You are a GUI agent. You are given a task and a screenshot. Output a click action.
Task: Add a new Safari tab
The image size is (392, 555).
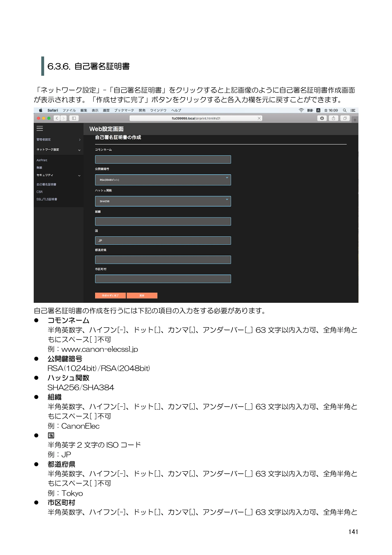pyautogui.click(x=355, y=120)
